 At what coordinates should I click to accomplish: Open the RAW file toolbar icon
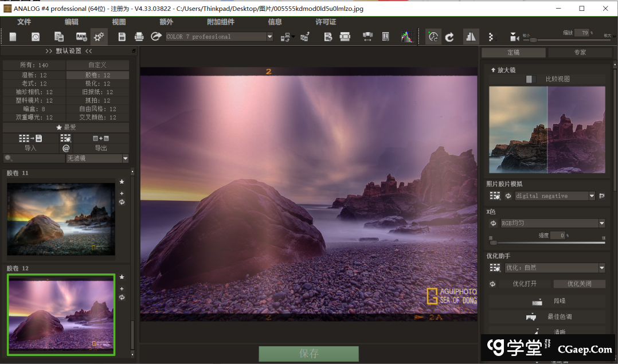(81, 37)
